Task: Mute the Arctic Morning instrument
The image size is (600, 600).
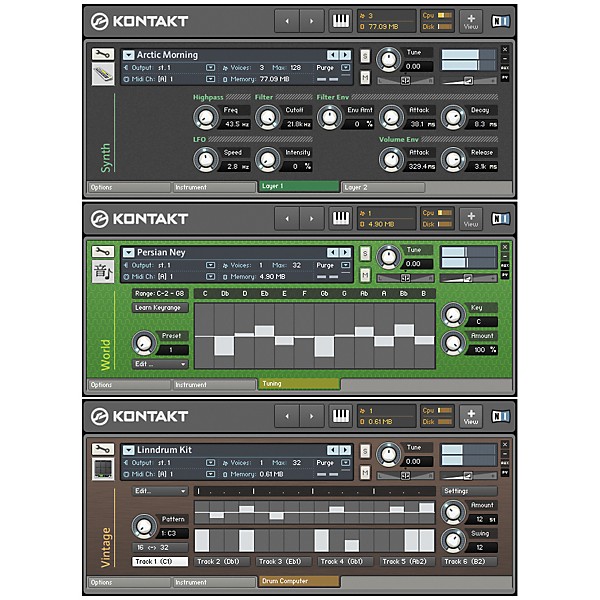Action: tap(365, 78)
